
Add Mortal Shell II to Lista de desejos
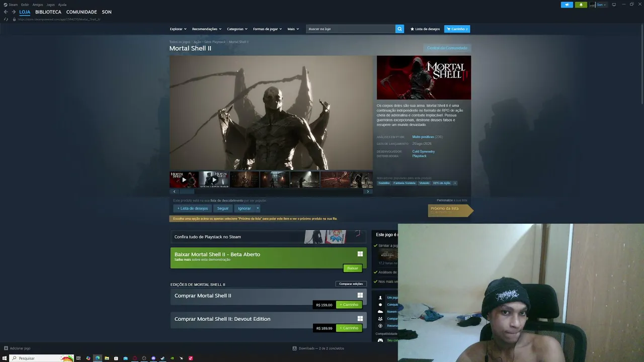pos(192,208)
